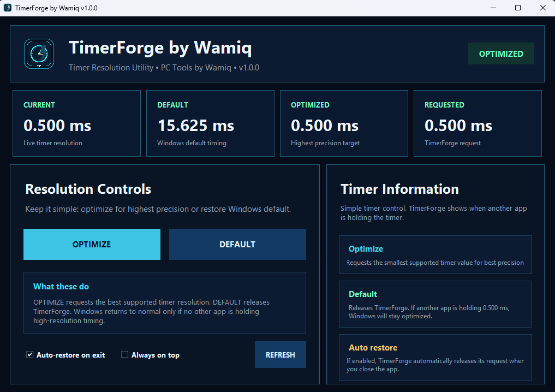
Task: Click the Optimize info card title
Action: point(366,249)
